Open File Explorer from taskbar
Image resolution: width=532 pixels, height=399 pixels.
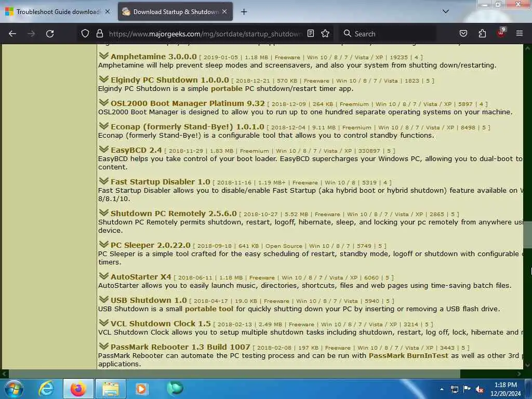pos(111,389)
